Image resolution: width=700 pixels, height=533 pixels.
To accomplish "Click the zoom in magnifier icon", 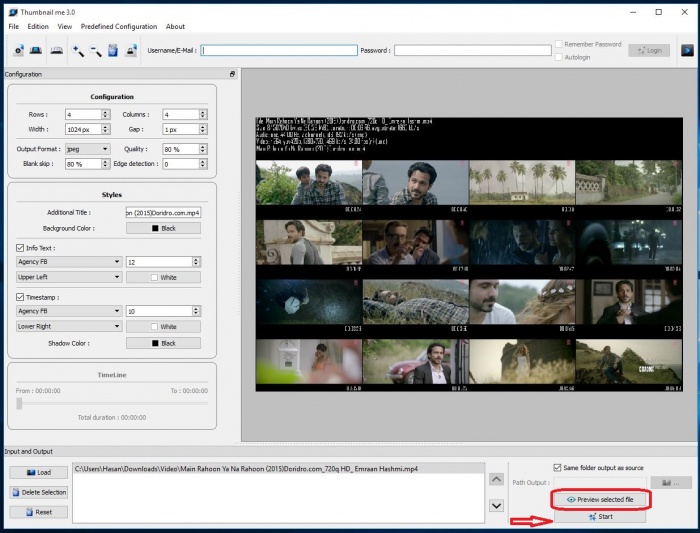I will pos(77,50).
